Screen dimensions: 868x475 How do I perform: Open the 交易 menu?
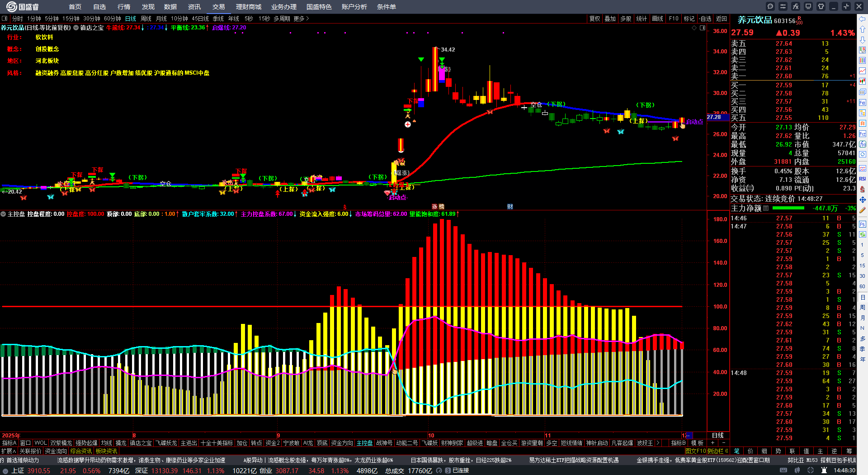pos(219,7)
